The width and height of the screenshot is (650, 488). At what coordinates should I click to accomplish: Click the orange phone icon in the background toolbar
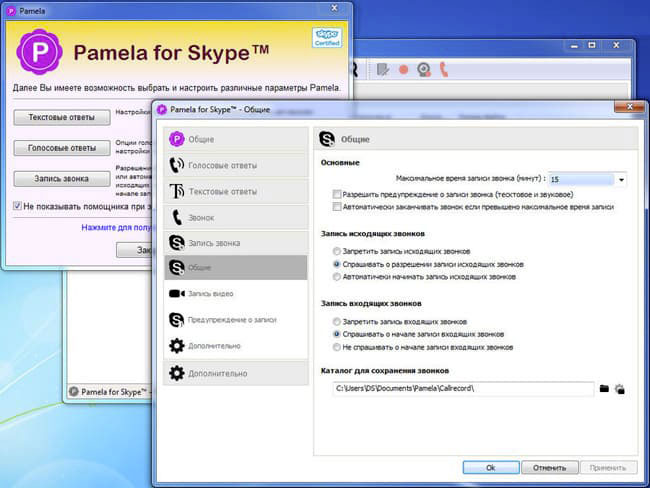(444, 69)
